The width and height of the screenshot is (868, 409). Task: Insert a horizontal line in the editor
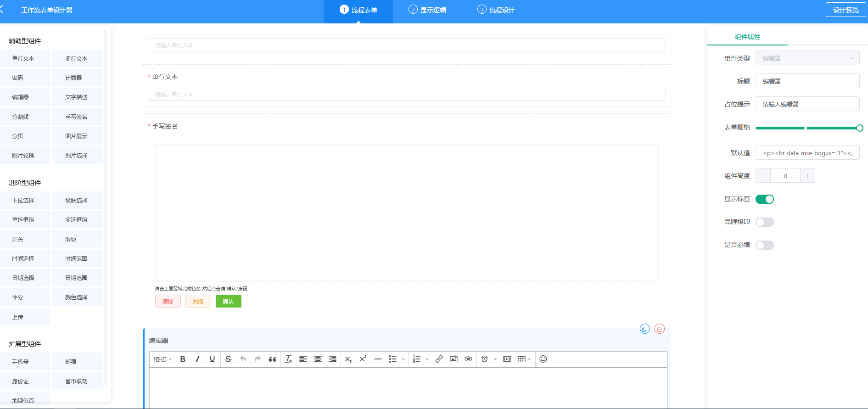(x=378, y=359)
